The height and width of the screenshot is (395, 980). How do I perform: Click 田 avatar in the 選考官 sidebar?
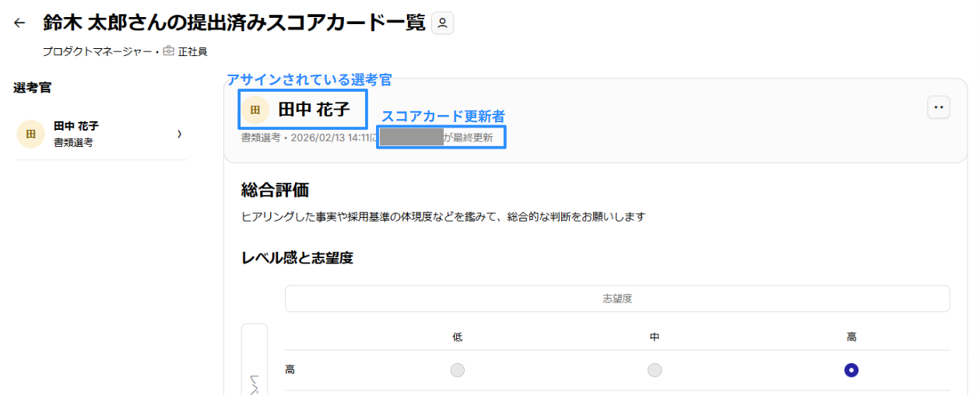point(30,134)
